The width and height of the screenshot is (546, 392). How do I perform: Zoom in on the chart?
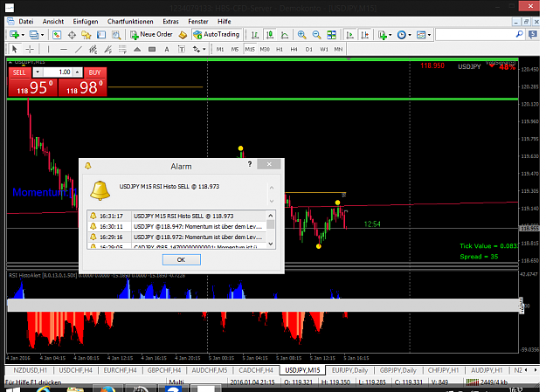click(302, 35)
